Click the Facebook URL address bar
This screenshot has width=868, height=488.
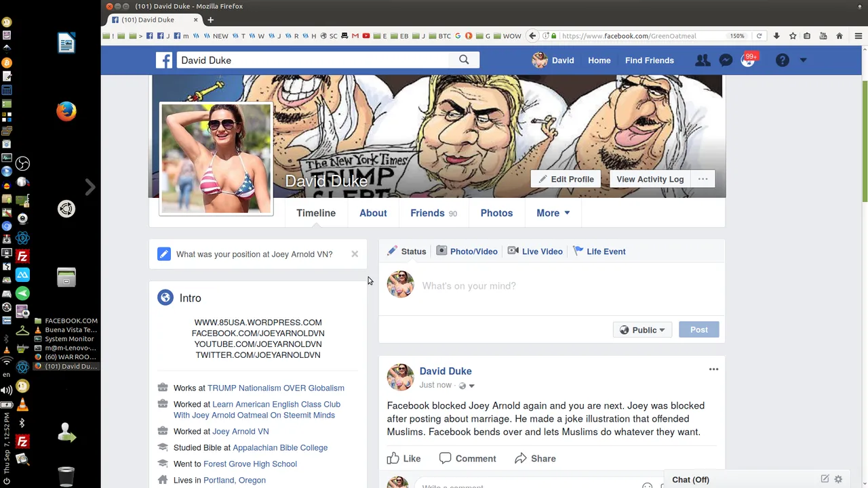641,36
